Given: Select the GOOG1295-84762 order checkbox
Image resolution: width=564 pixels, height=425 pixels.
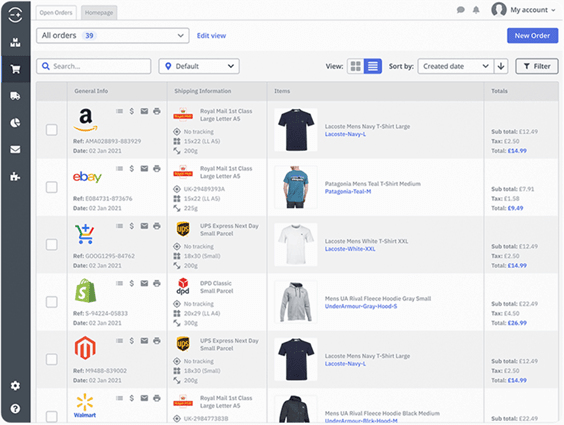Looking at the screenshot, I should (x=52, y=245).
